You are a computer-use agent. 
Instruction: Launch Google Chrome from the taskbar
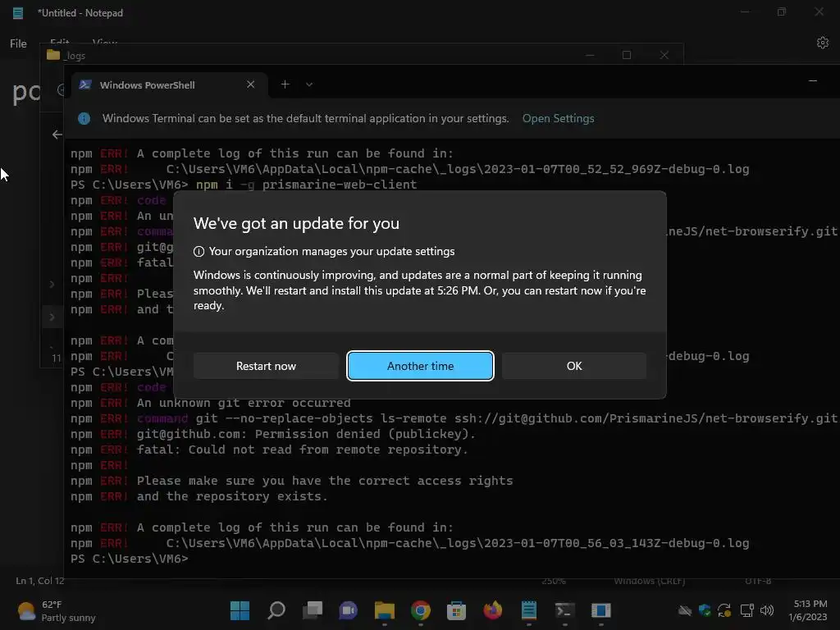coord(421,610)
